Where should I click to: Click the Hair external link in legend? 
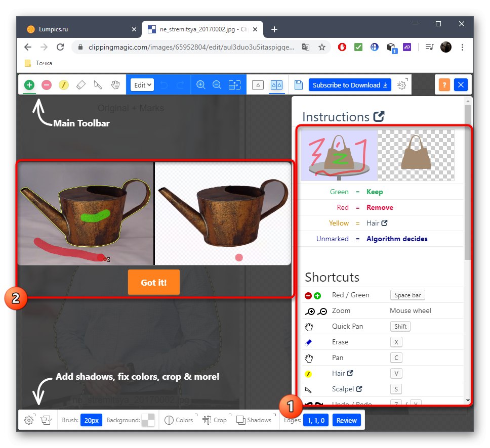[x=384, y=223]
